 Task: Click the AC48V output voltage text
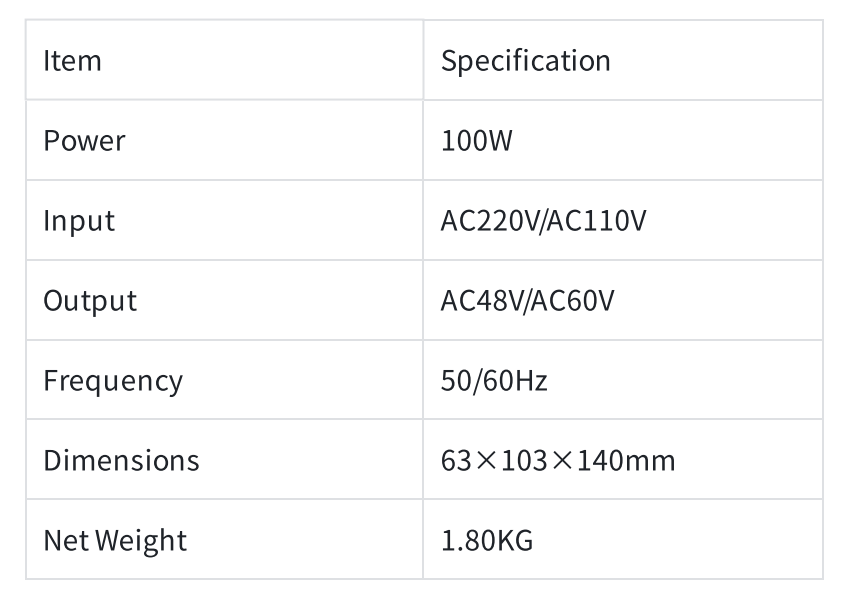[482, 301]
